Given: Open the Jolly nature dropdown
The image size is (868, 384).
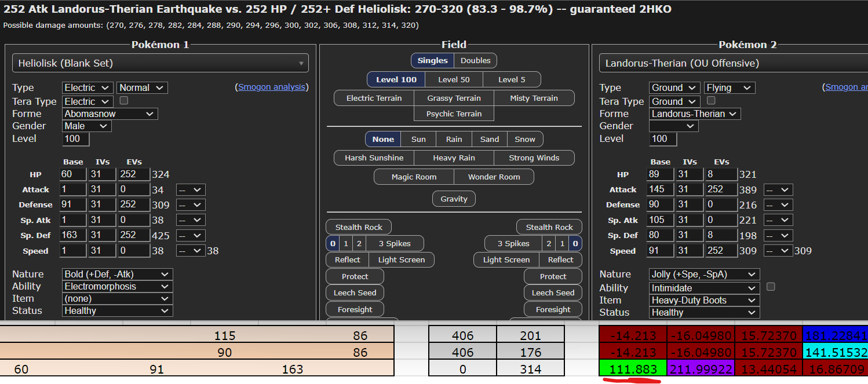Looking at the screenshot, I should click(x=705, y=274).
